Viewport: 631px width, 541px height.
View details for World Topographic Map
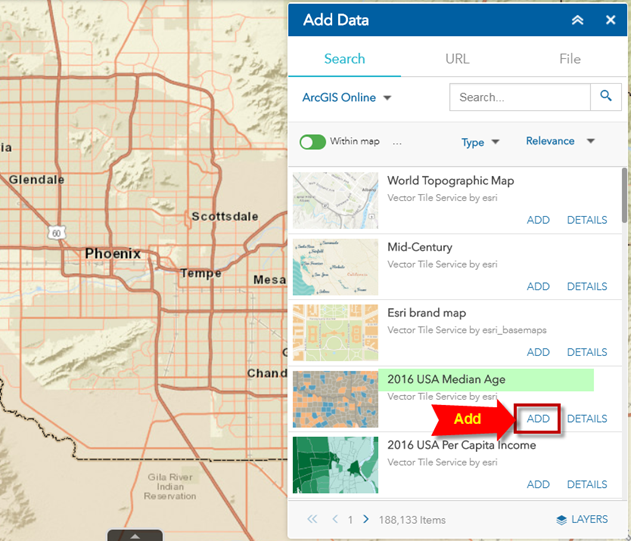tap(587, 220)
